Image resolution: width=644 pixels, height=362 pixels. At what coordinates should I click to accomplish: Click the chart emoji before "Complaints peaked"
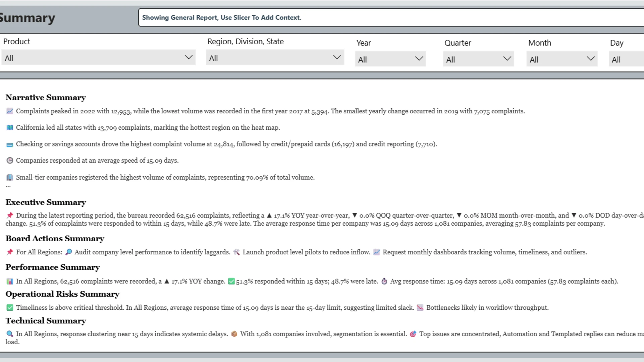10,111
